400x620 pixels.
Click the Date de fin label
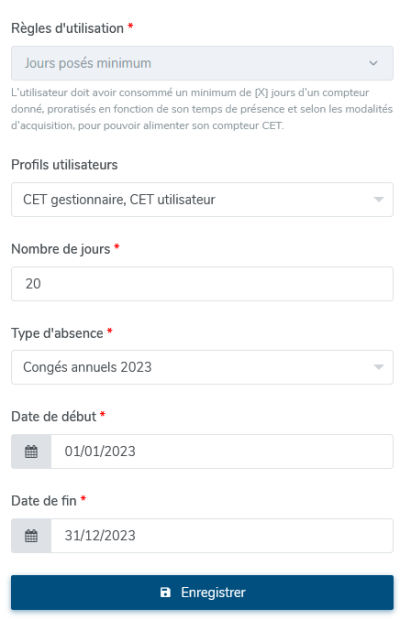pos(44,501)
